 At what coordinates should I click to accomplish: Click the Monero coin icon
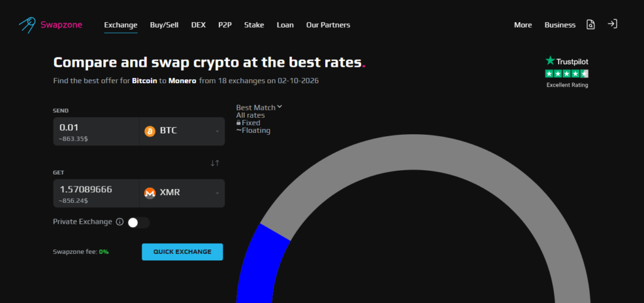(150, 193)
